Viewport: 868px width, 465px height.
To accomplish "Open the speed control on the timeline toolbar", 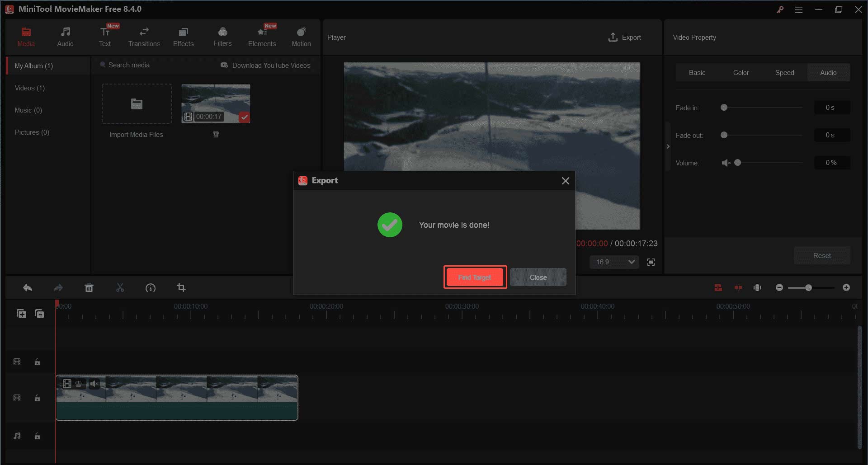I will click(151, 287).
